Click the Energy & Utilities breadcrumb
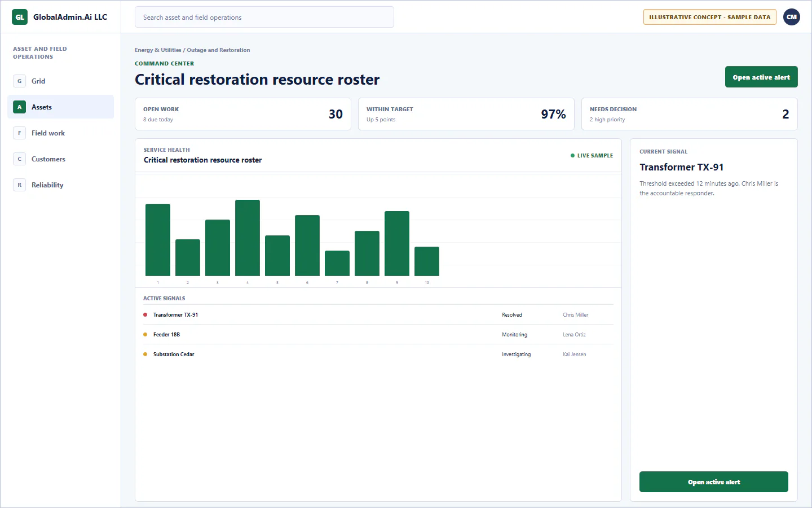812x508 pixels. (158, 50)
